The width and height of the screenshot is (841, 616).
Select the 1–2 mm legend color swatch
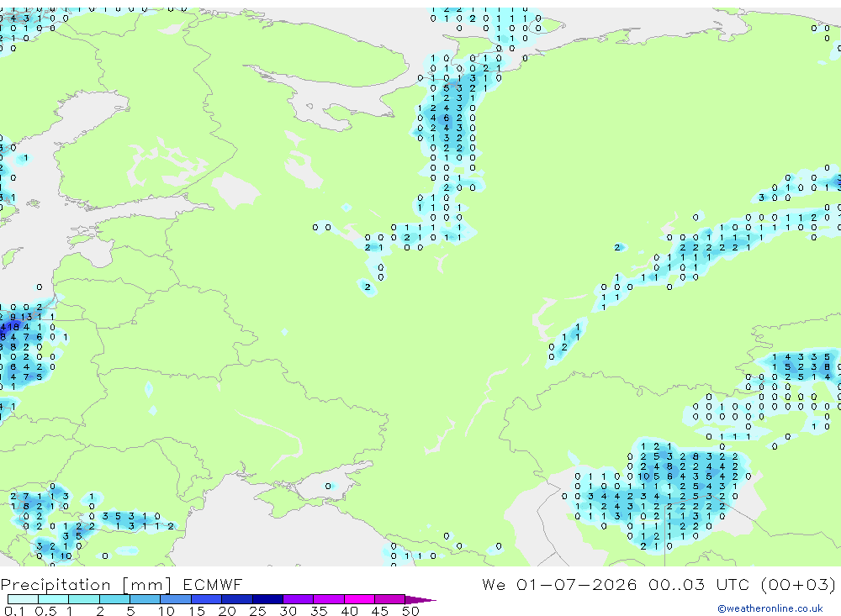point(84,599)
